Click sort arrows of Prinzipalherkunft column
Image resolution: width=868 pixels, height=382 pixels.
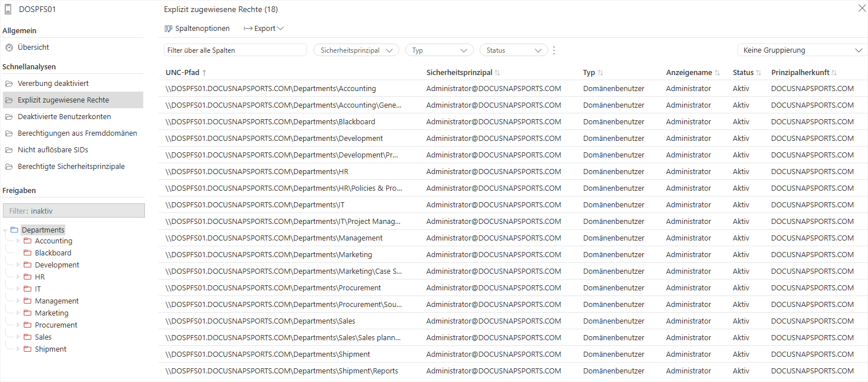tap(834, 73)
